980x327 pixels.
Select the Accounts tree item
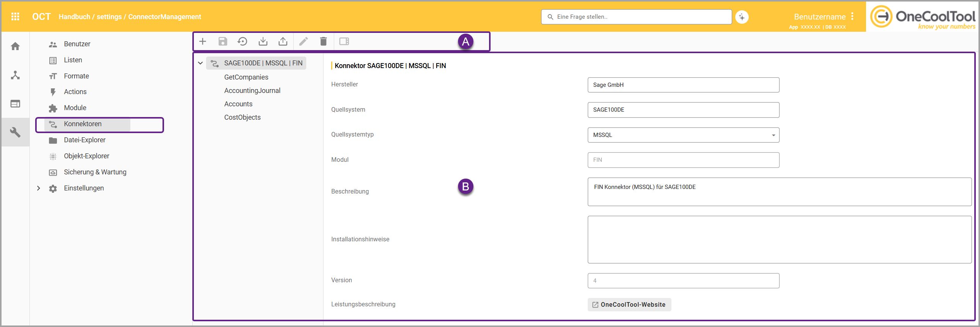click(x=238, y=104)
